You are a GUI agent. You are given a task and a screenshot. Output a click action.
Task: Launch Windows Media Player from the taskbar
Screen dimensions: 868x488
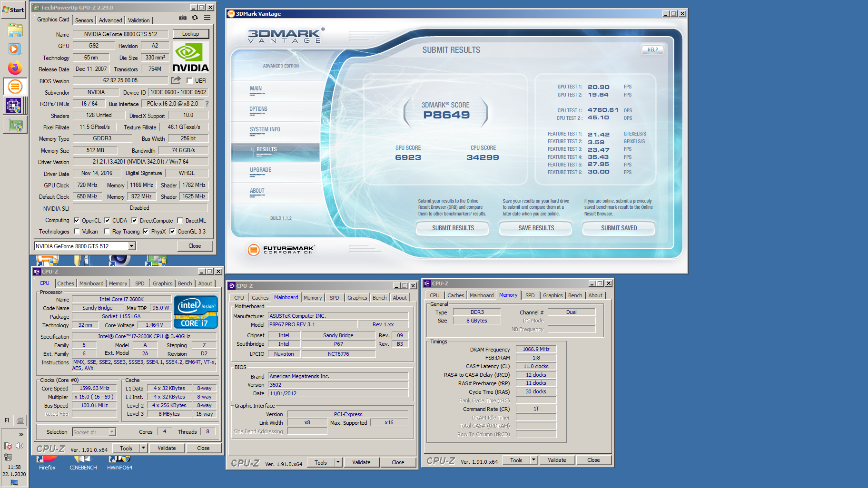pyautogui.click(x=15, y=49)
